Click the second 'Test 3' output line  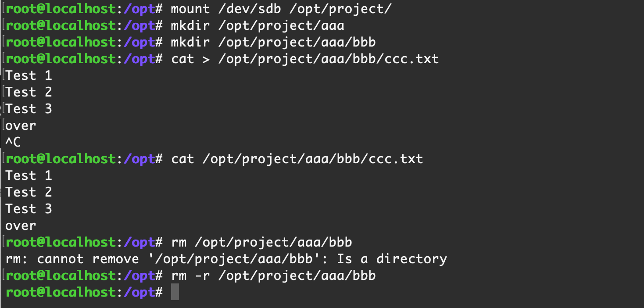(x=29, y=209)
